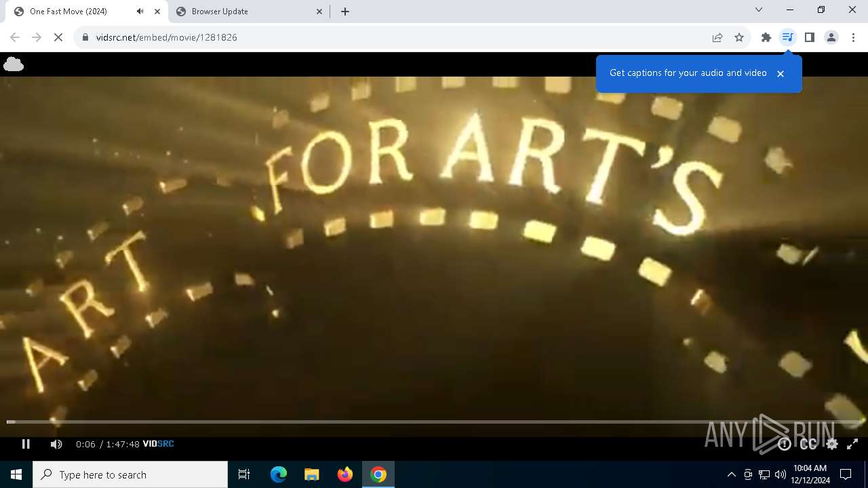Screen dimensions: 868x488
Task: Open video player settings gear
Action: tap(832, 444)
